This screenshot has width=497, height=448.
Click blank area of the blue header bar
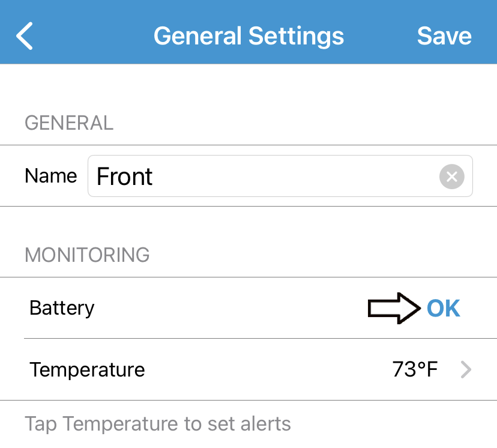click(x=90, y=36)
